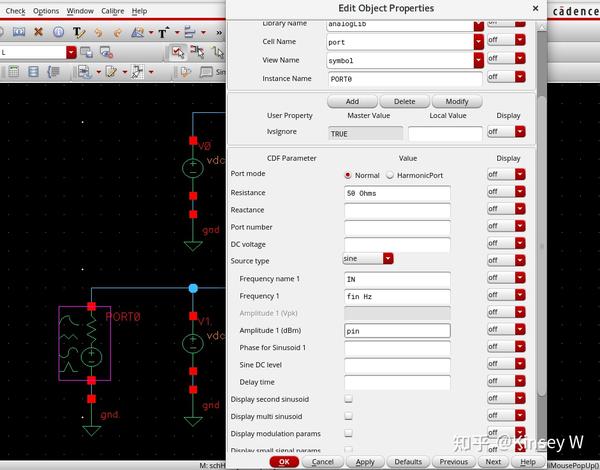This screenshot has width=600, height=470.
Task: Select the wire selection filter cursor icon
Action: 218,52
